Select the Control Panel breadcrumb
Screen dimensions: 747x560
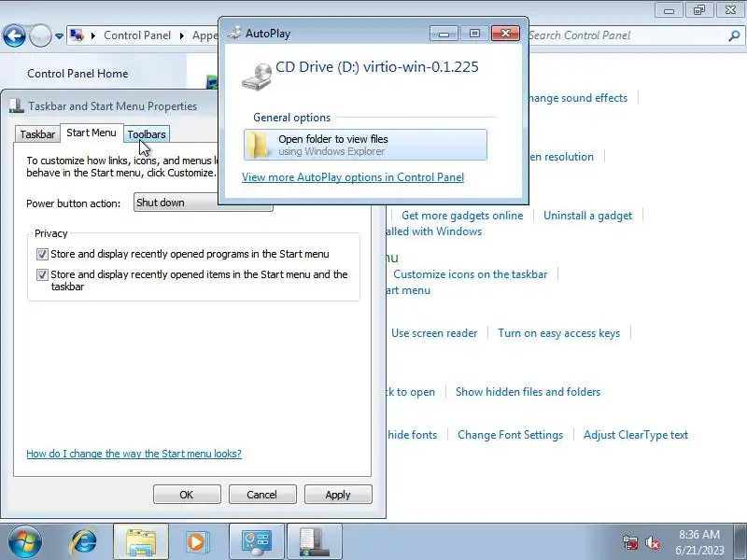[x=137, y=35]
